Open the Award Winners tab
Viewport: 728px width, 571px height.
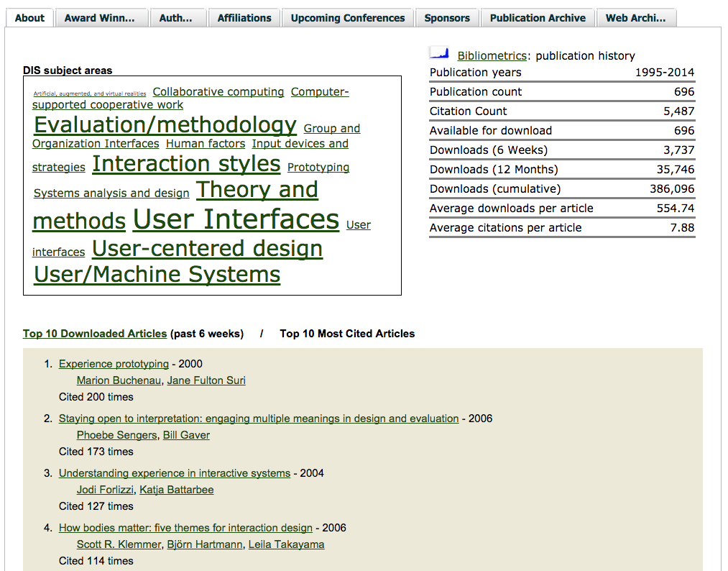pos(102,17)
